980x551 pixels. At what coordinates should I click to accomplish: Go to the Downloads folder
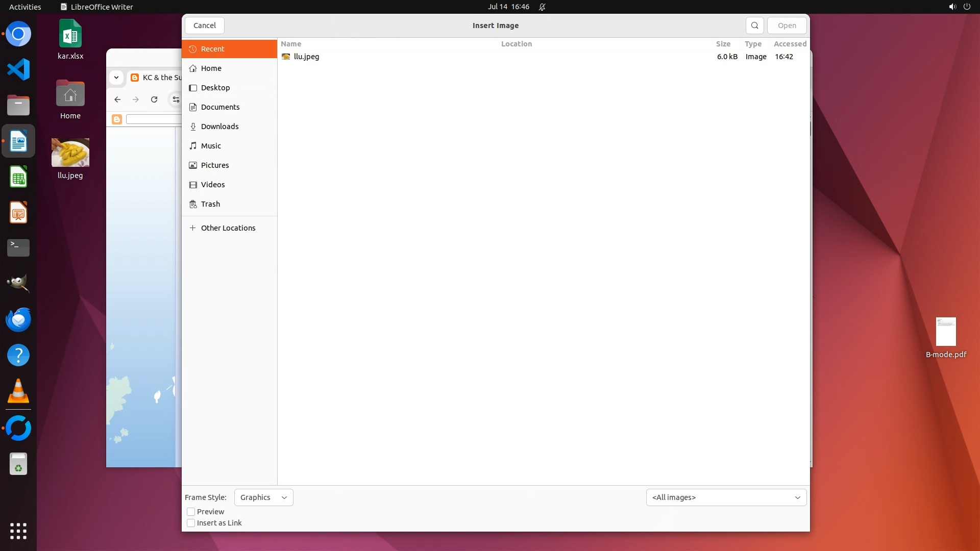tap(219, 127)
